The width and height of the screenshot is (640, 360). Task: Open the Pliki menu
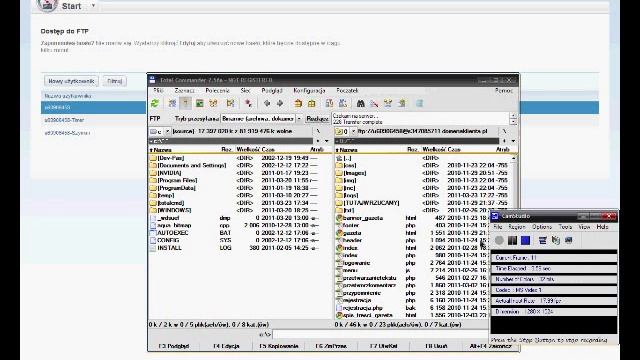(x=158, y=91)
